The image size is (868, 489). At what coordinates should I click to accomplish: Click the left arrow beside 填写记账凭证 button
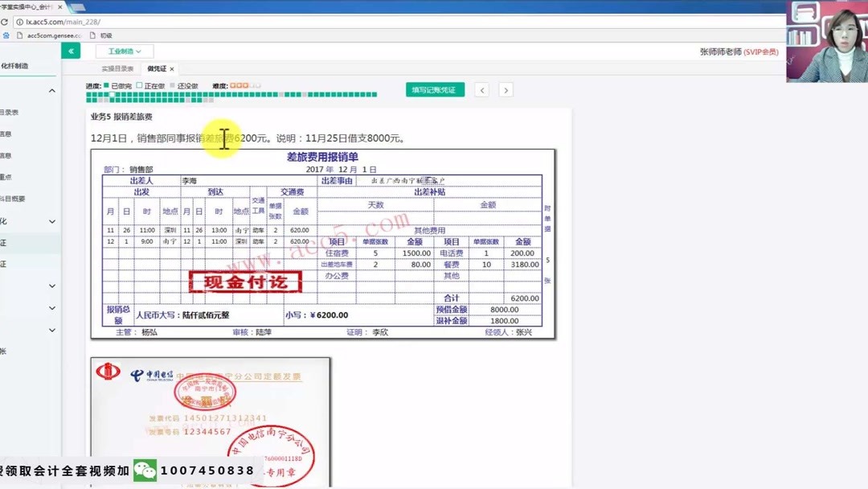(x=481, y=90)
